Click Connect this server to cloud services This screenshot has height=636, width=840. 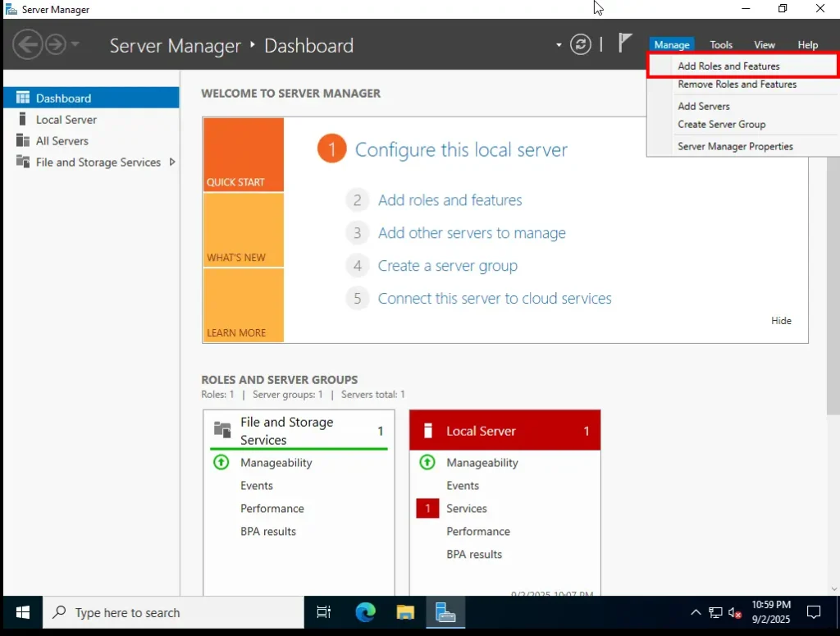coord(495,299)
